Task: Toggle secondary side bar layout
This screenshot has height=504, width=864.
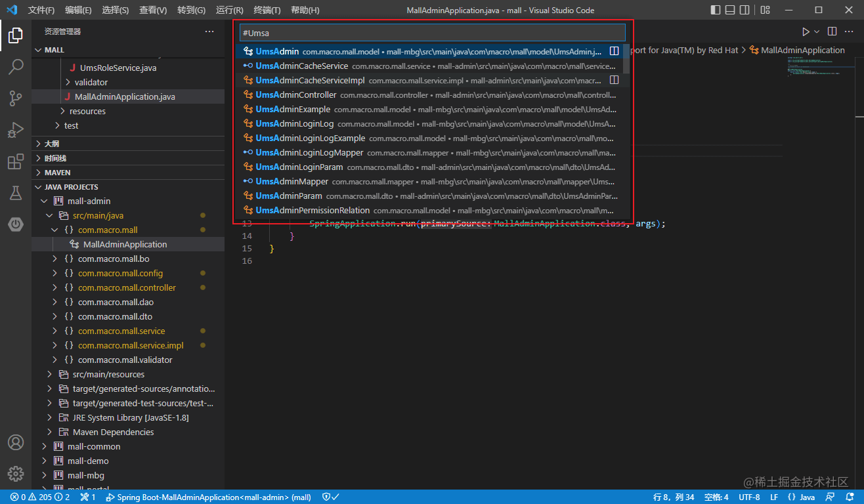Action: 745,10
